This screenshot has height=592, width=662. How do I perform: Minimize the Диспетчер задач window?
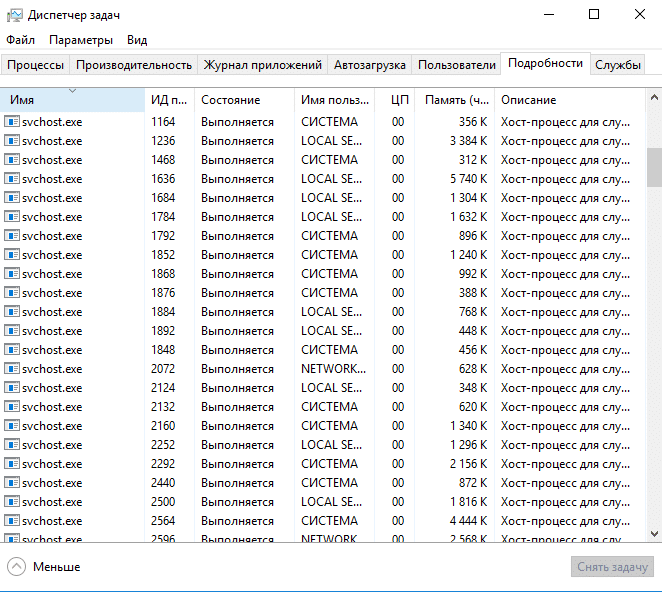[x=549, y=15]
